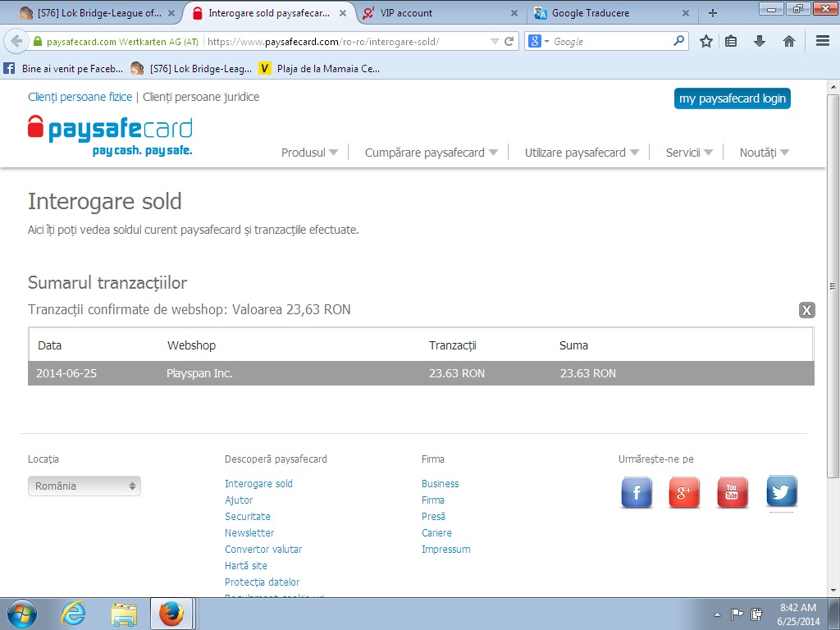The height and width of the screenshot is (630, 840).
Task: Open the Facebook social icon
Action: click(x=637, y=492)
